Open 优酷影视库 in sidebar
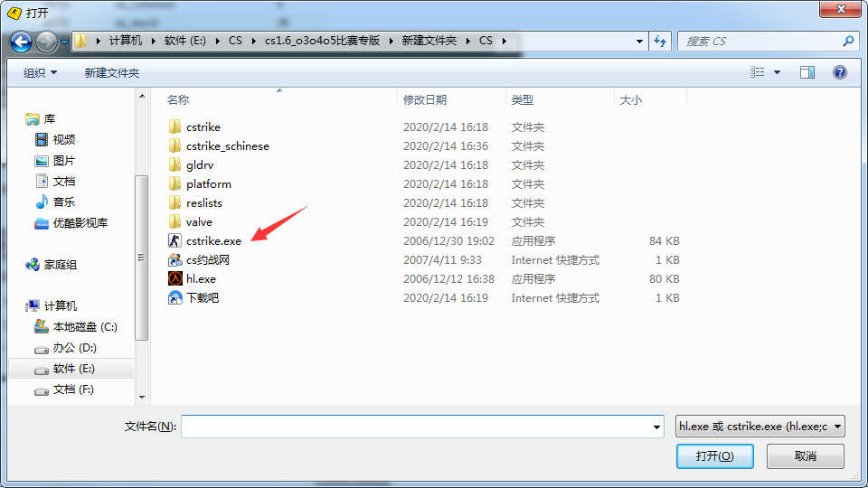Screen dimensions: 868x488 [x=80, y=223]
